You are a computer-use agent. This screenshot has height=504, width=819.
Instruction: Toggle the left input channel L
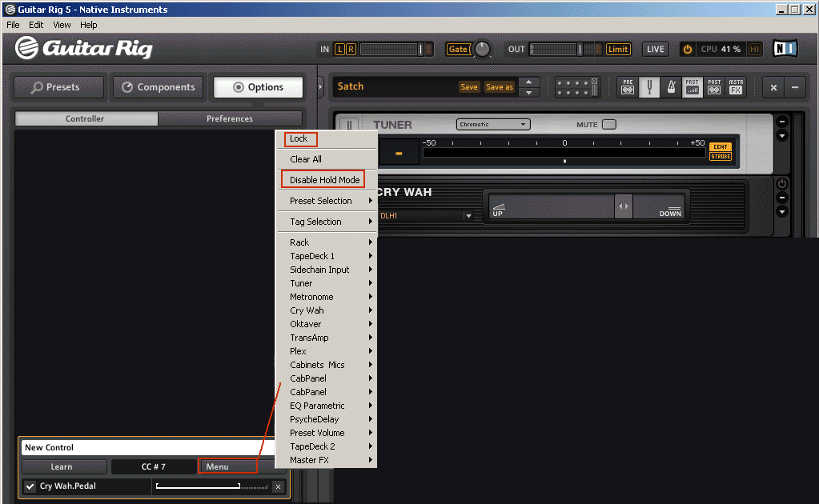340,49
